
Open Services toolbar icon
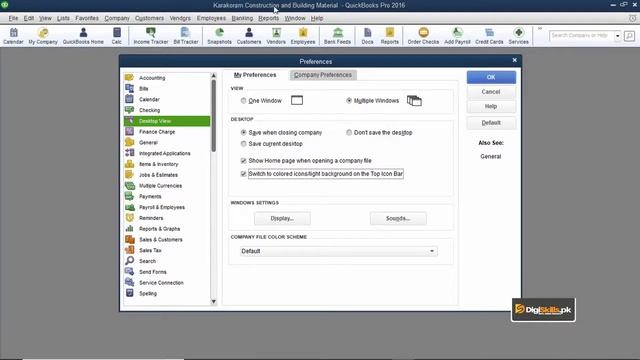(x=518, y=36)
